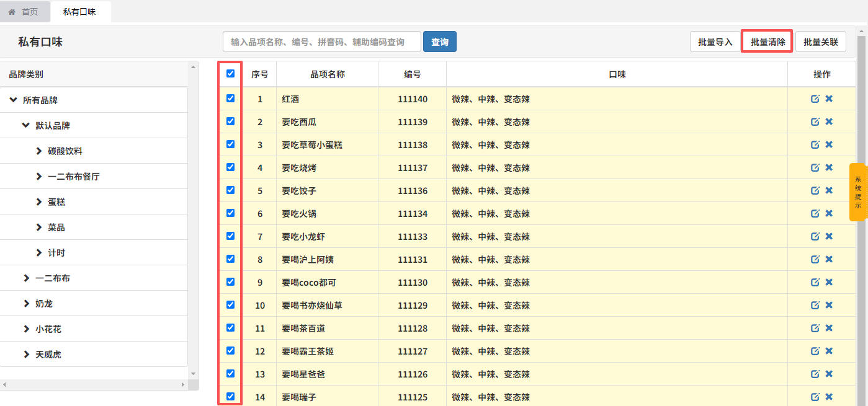Focus the item name search field

[322, 42]
